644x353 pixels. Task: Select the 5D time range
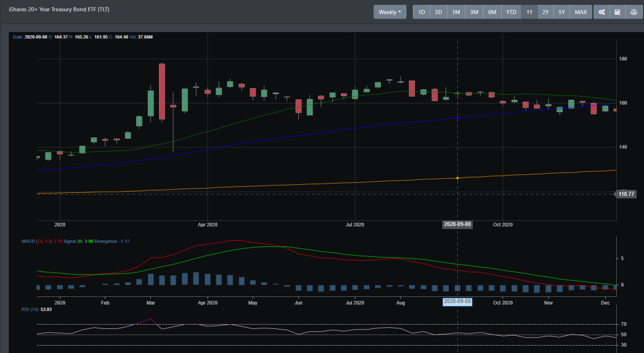(438, 12)
